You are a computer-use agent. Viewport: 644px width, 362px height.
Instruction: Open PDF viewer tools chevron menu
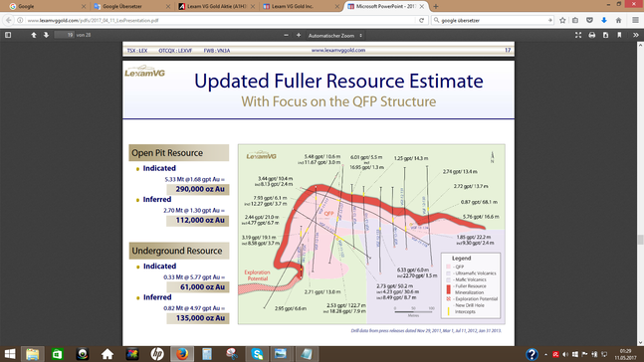click(x=636, y=35)
